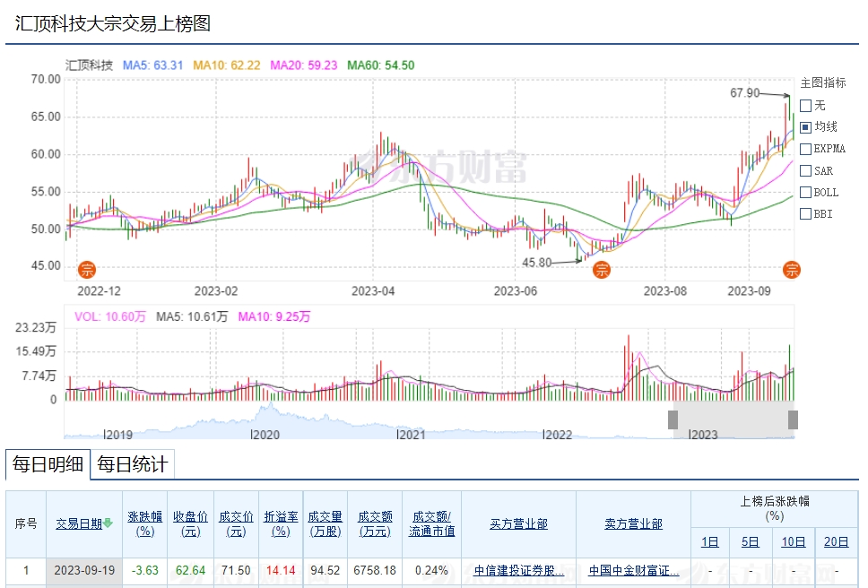This screenshot has height=588, width=868.
Task: Click right handle of timeline range slider
Action: (x=793, y=419)
